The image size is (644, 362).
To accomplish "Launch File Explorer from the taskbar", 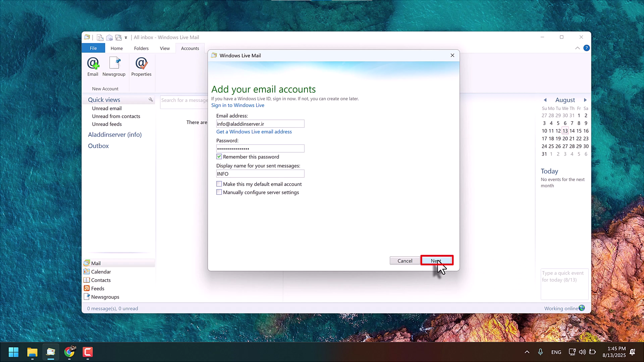I will [x=32, y=352].
